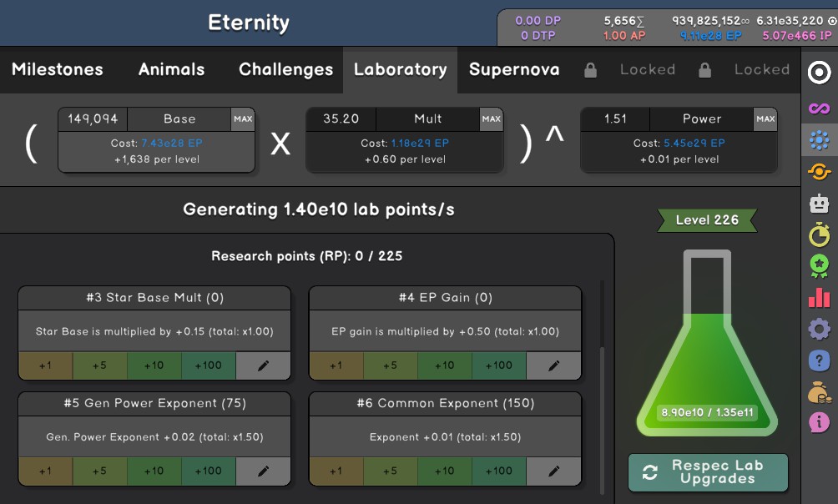Screen dimensions: 838x504
Task: Edit #5 Gen Power Exponent with pencil icon
Action: click(264, 471)
